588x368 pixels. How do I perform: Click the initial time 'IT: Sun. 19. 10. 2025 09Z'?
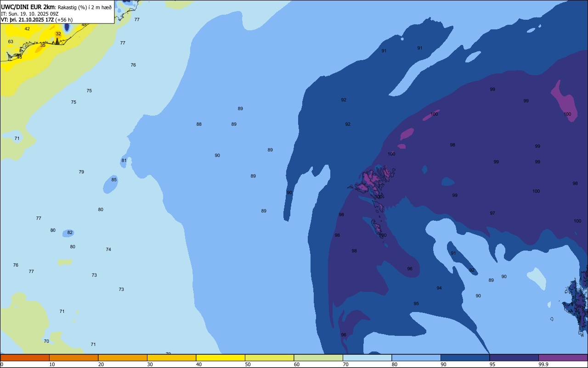pos(29,14)
